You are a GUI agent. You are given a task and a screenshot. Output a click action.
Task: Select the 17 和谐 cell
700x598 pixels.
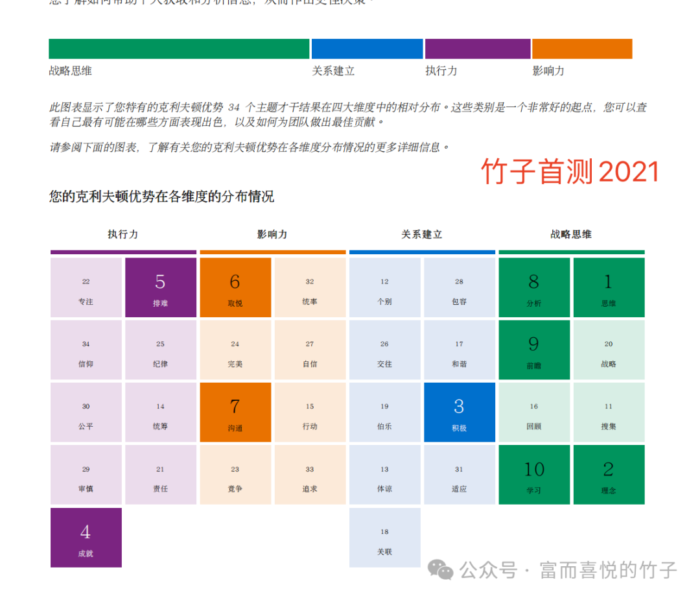460,350
